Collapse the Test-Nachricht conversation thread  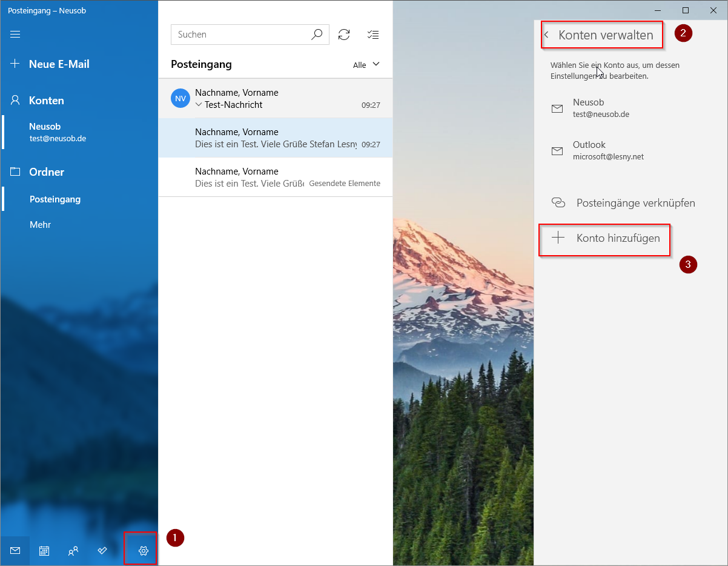point(199,105)
